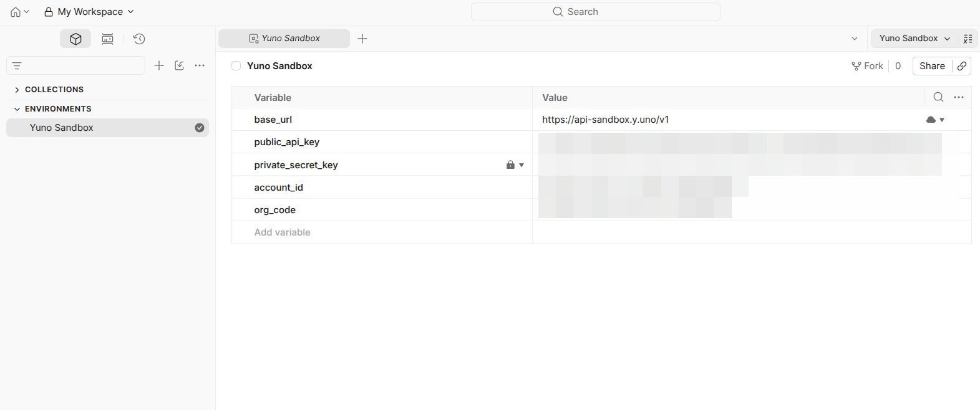Screen dimensions: 980x410
Task: Open the table more options ellipsis
Action: pos(959,97)
